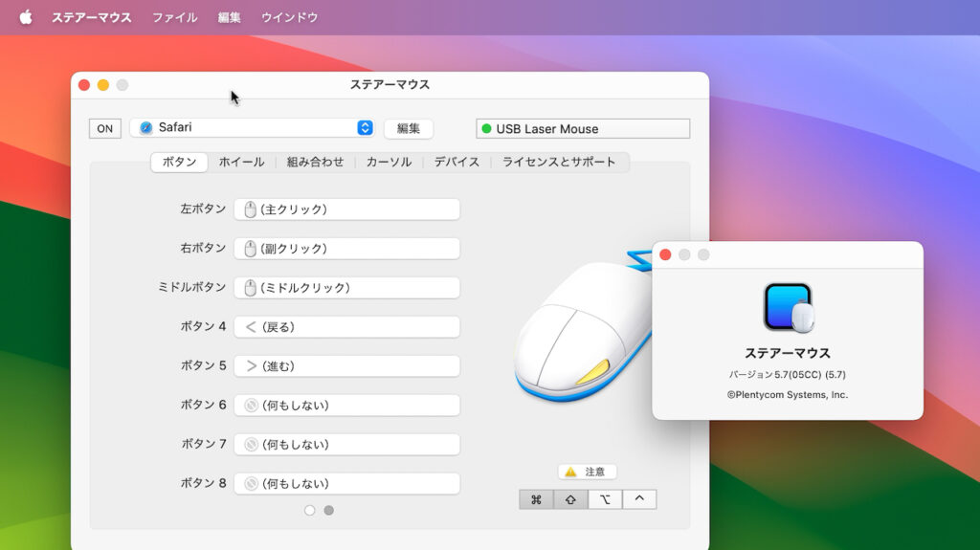Close the main ステアーマウス window
Viewport: 980px width, 550px height.
click(x=84, y=85)
